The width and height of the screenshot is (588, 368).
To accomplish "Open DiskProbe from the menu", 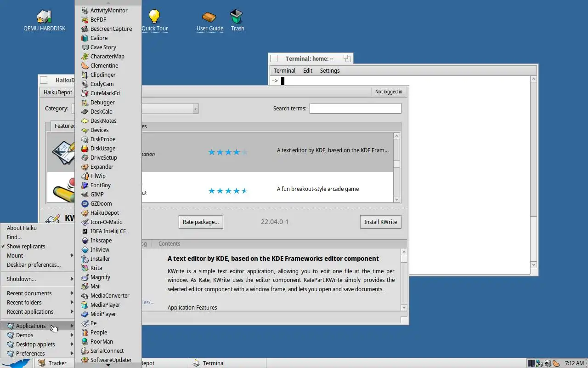I will [x=108, y=139].
